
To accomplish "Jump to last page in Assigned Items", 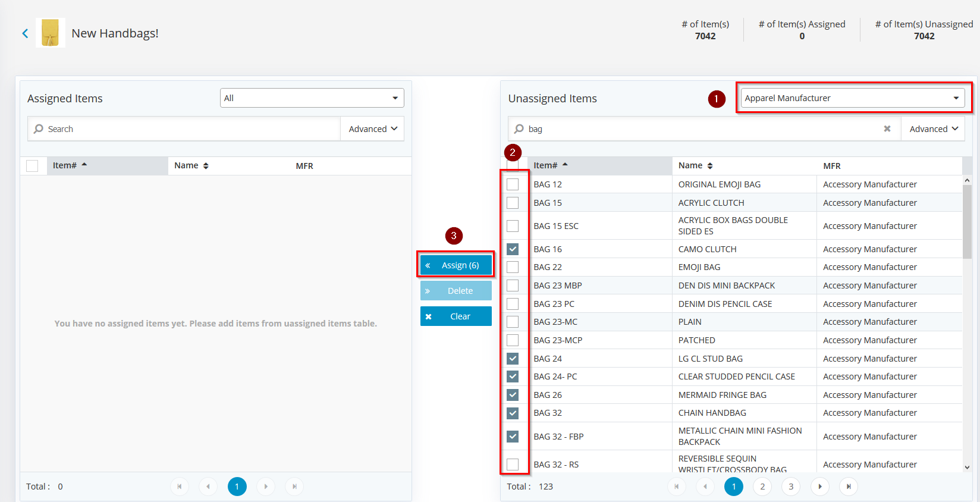I will tap(294, 487).
